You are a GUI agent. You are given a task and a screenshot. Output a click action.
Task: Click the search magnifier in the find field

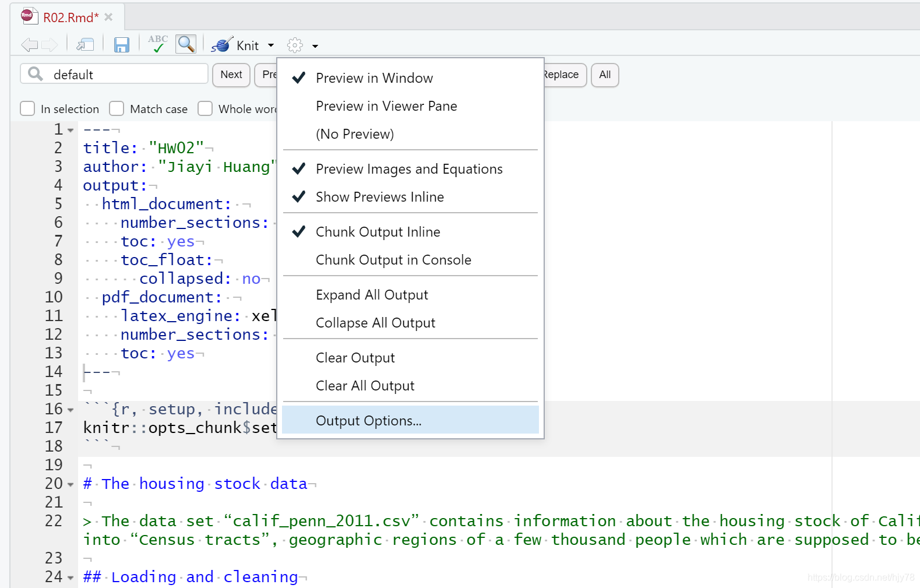click(x=36, y=74)
